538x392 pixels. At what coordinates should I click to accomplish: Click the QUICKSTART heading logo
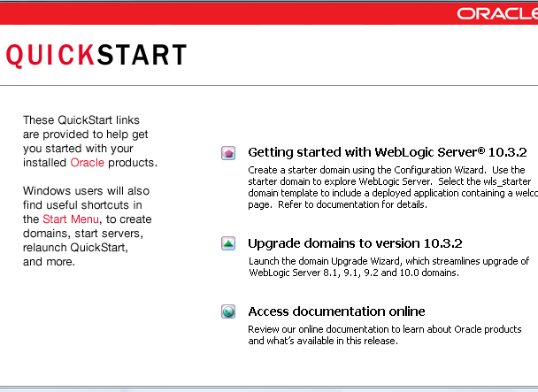tap(96, 55)
